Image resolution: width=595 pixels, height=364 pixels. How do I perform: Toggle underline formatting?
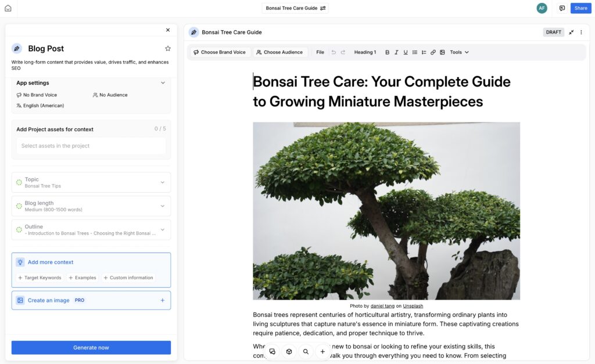pyautogui.click(x=406, y=52)
